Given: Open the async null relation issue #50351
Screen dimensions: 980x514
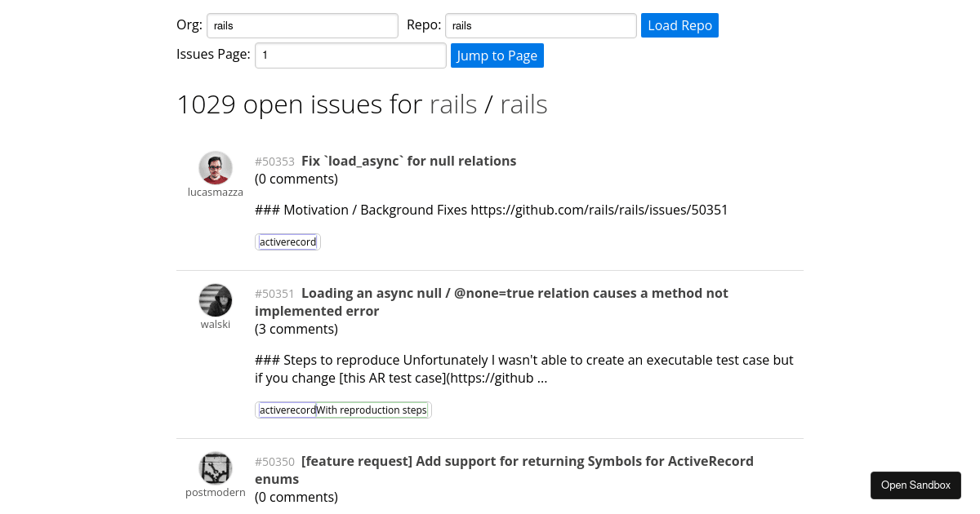Looking at the screenshot, I should click(491, 302).
